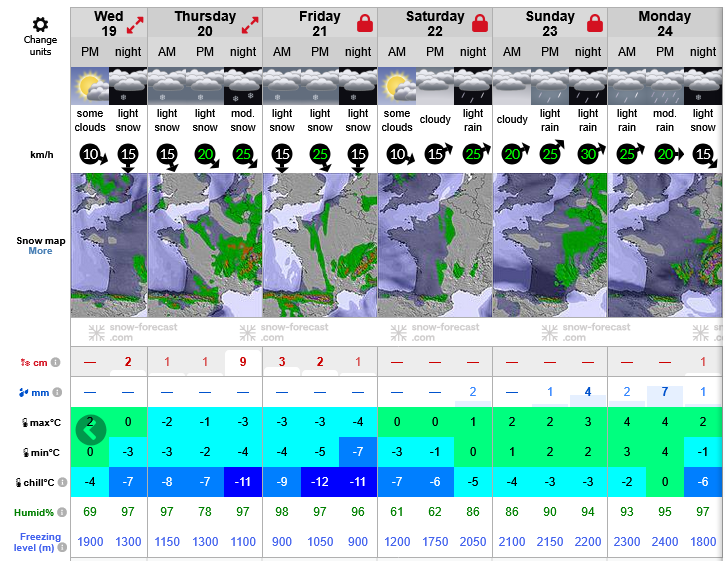Select Saturday PM column header
725x561 pixels.
pyautogui.click(x=435, y=52)
